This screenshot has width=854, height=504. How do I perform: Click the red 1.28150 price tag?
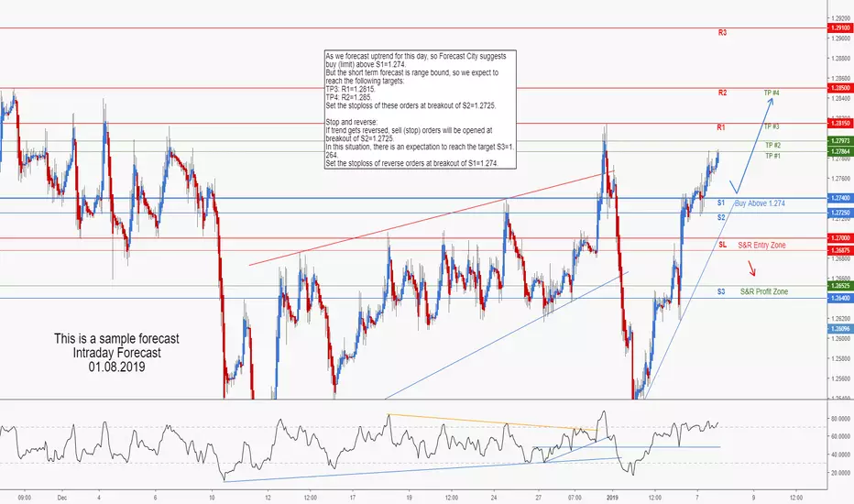click(x=840, y=124)
